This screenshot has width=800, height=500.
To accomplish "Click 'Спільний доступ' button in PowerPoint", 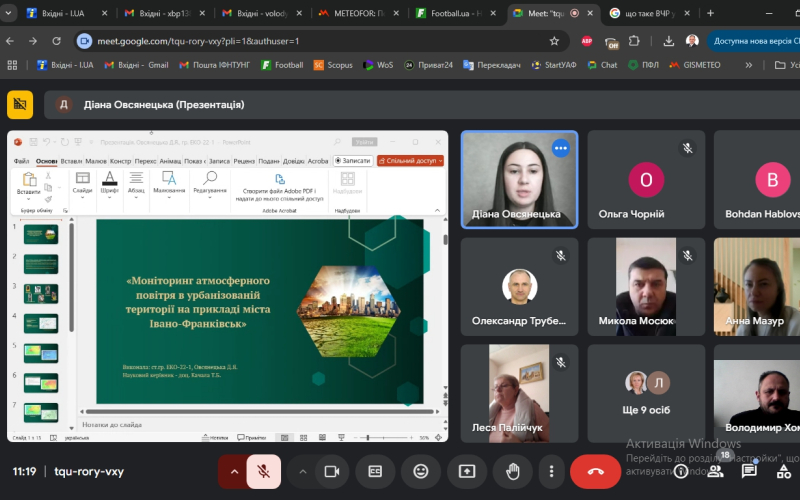I will tap(410, 161).
